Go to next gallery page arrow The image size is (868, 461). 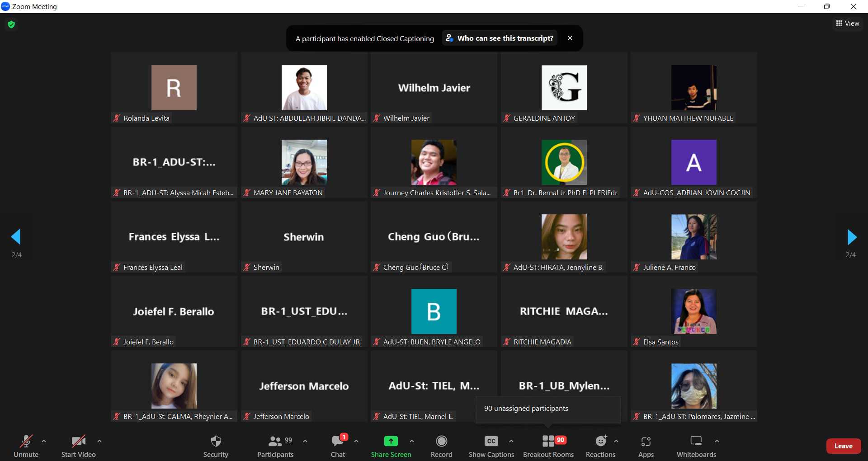(851, 237)
